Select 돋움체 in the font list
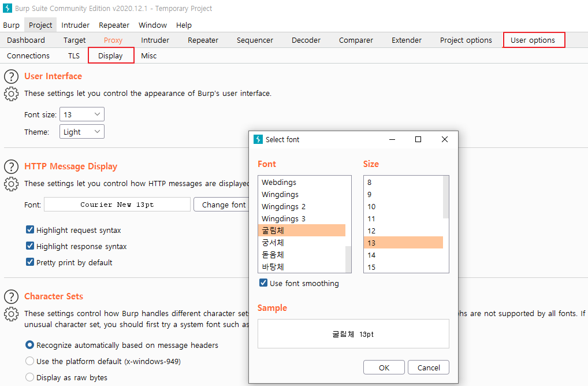Screen dimensions: 588x386 click(302, 255)
